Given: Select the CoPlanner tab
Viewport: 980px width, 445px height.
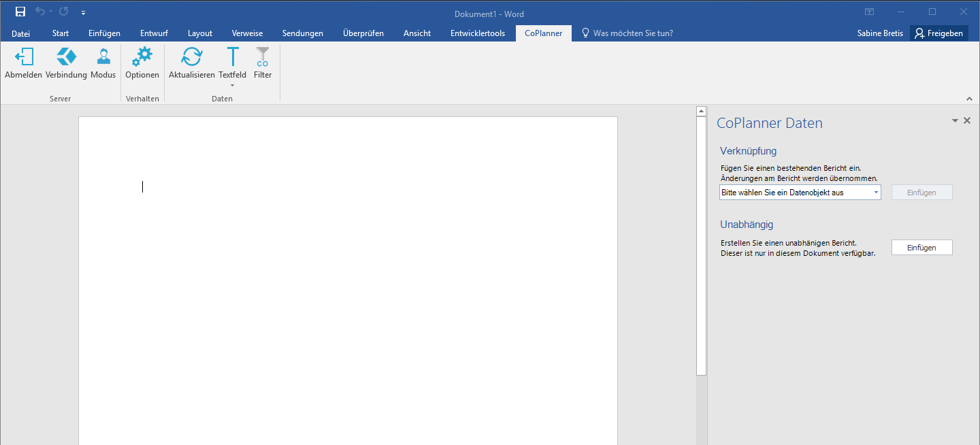Looking at the screenshot, I should point(544,33).
